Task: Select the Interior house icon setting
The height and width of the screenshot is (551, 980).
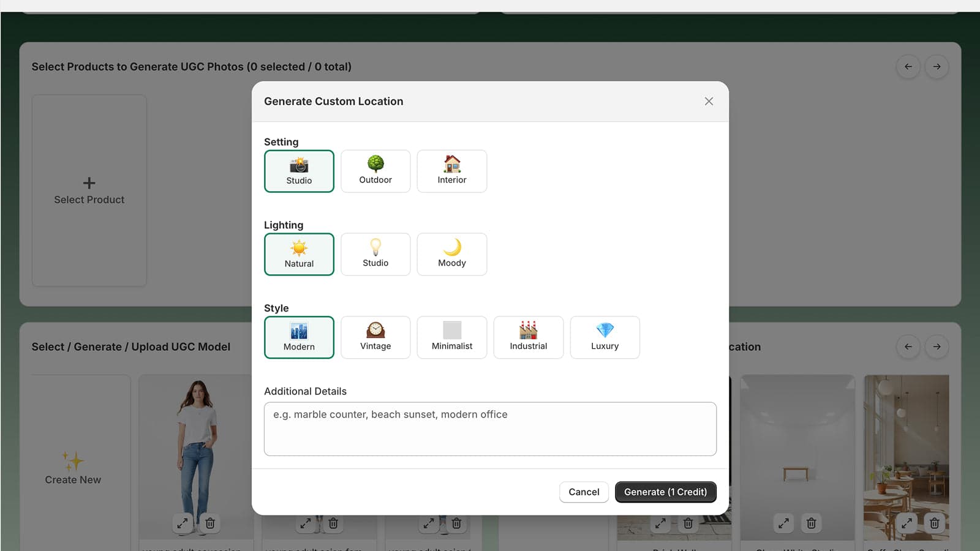Action: 451,171
